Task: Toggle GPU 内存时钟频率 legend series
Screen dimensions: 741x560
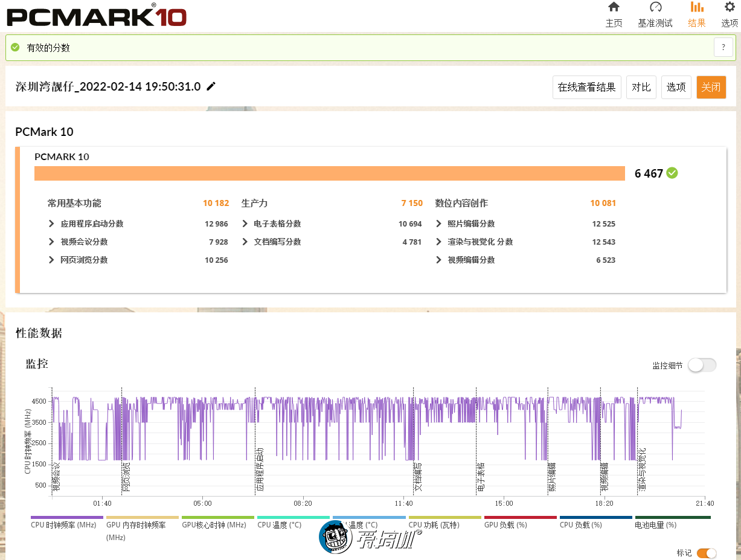Action: point(142,528)
